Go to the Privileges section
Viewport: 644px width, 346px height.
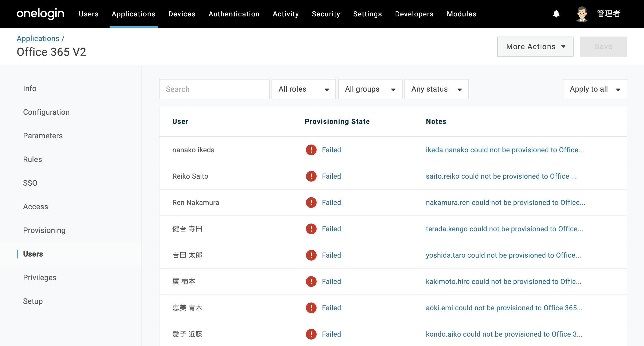[x=40, y=277]
